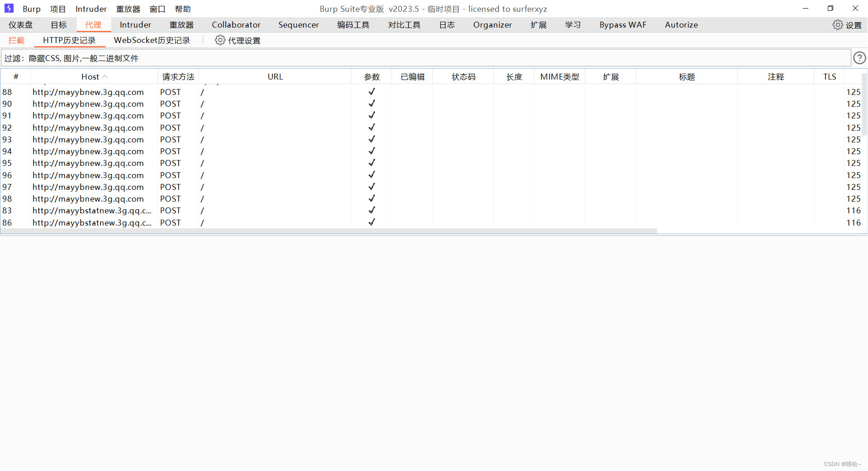The image size is (868, 471).
Task: Open the 日志 tab
Action: 447,25
